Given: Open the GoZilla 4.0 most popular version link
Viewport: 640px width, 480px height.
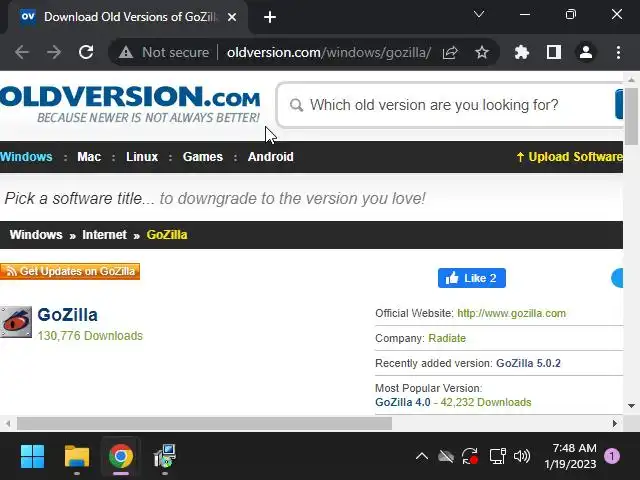Looking at the screenshot, I should (402, 402).
